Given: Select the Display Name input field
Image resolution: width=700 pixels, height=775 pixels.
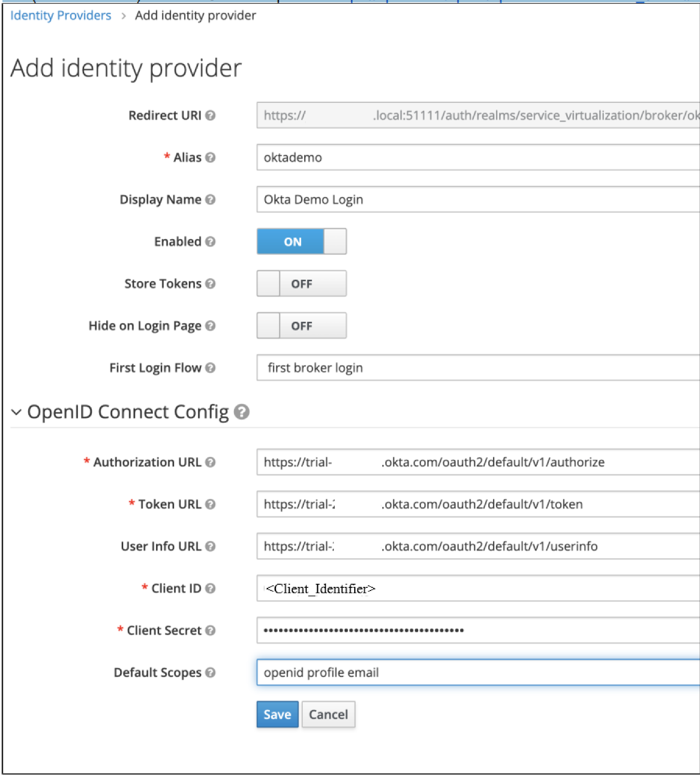Looking at the screenshot, I should tap(477, 200).
